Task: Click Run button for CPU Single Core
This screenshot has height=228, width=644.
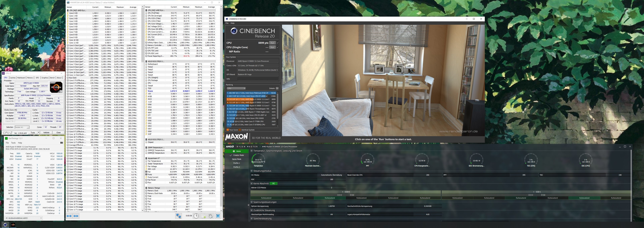Action: tap(272, 47)
